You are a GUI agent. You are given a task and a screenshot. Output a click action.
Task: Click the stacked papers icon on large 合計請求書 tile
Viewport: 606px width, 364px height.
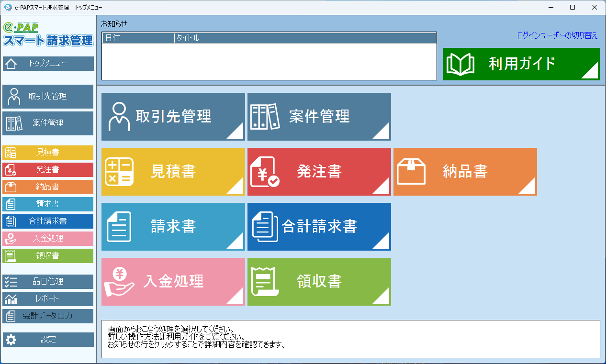tap(265, 227)
